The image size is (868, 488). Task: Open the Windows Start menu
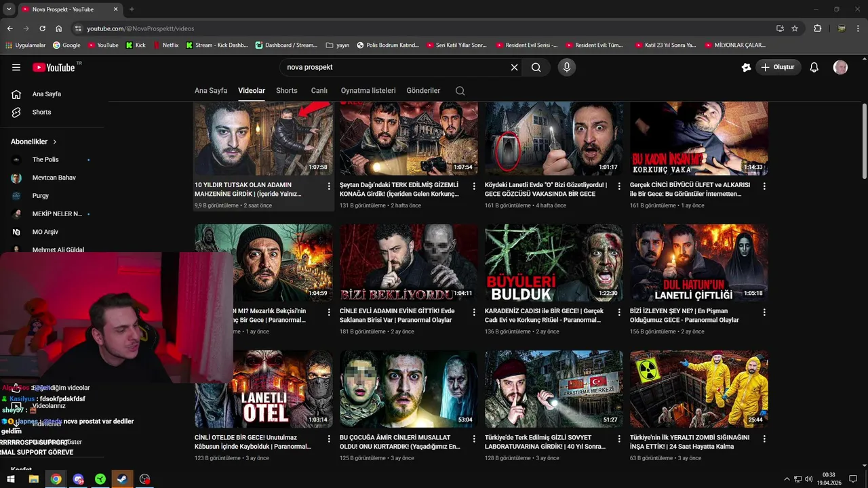pyautogui.click(x=11, y=479)
